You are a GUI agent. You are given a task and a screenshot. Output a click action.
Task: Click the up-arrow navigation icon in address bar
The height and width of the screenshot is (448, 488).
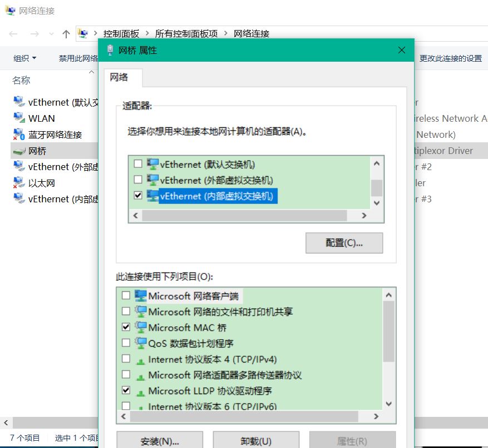[x=65, y=33]
